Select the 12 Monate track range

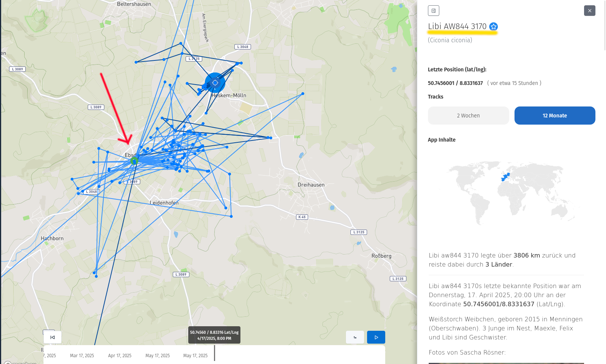point(555,116)
